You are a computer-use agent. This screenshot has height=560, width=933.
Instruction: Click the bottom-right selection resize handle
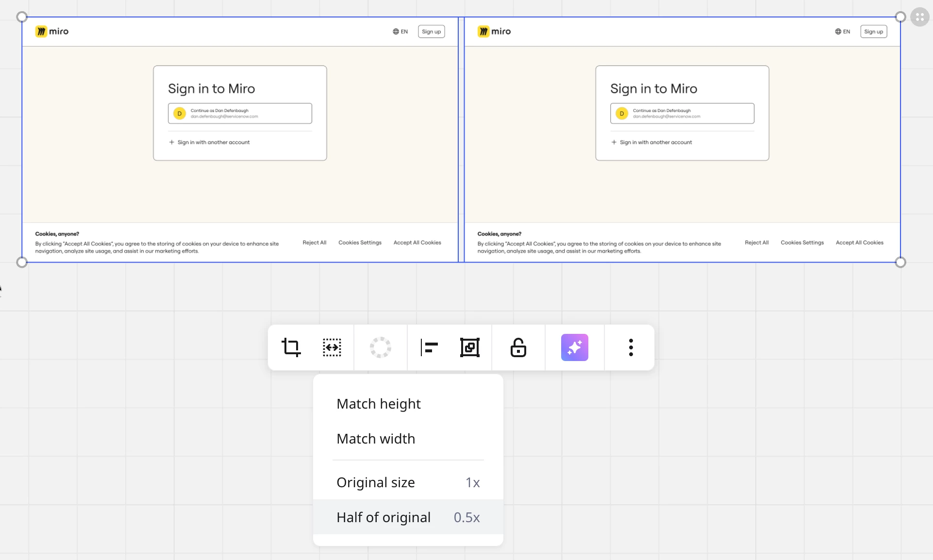(x=900, y=263)
